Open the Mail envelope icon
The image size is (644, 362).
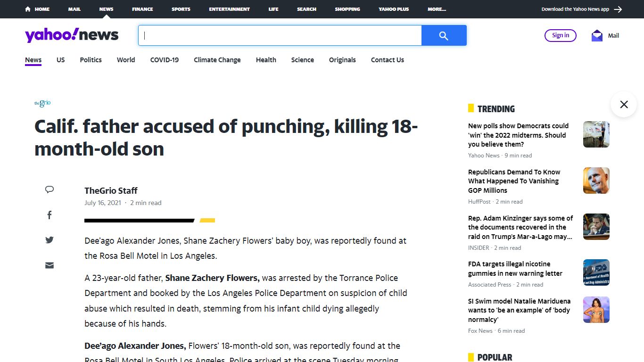(x=597, y=35)
